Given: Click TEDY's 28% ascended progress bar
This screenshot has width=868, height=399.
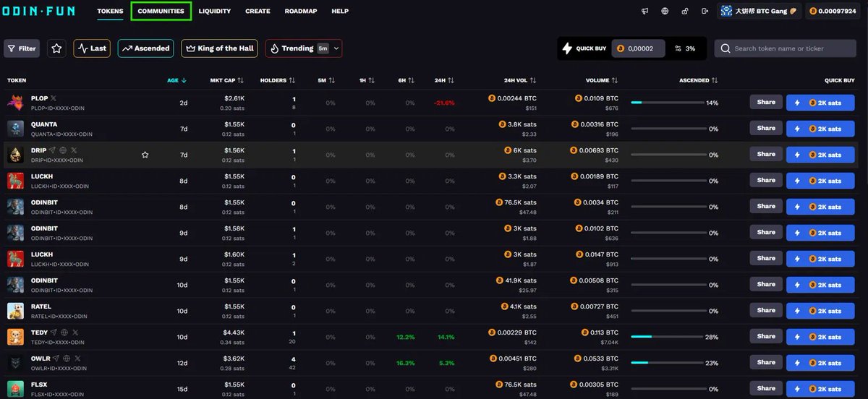Looking at the screenshot, I should point(667,337).
